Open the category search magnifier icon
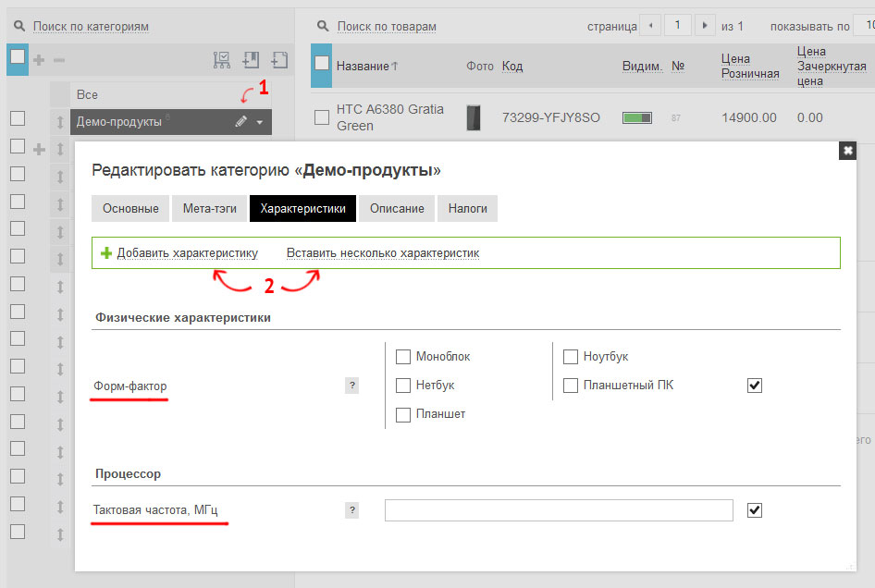 [19, 26]
